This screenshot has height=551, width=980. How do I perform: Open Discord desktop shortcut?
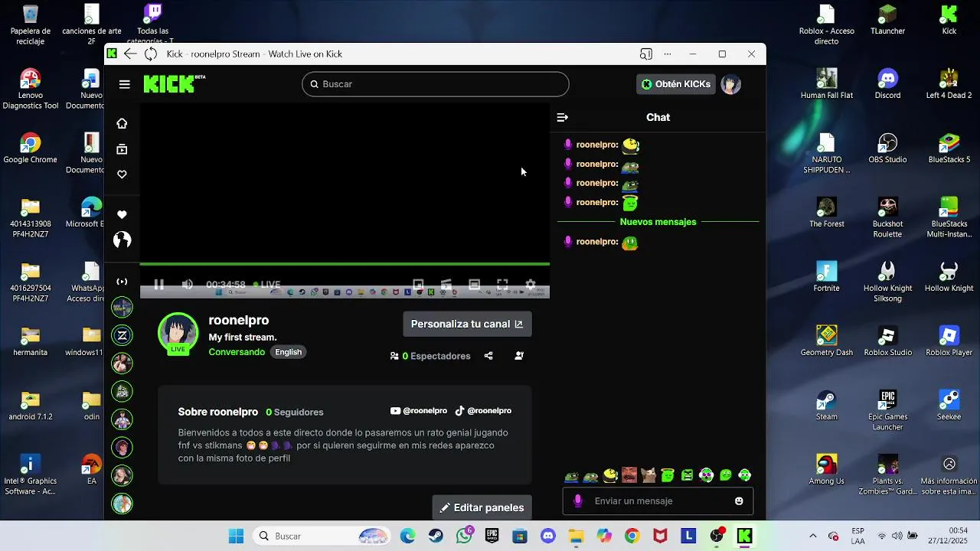coord(888,83)
